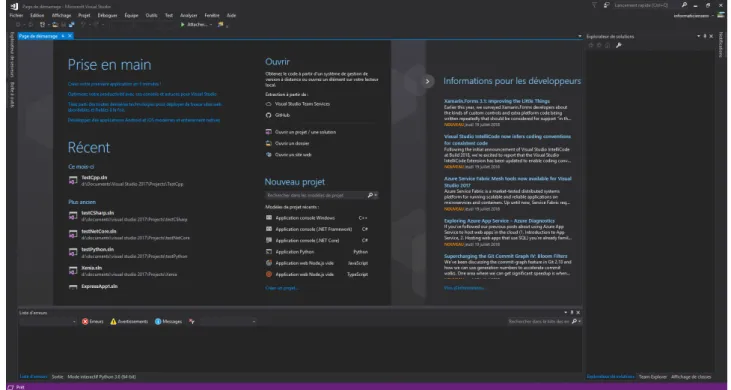Toggle the Avertissements filter button

coord(129,322)
